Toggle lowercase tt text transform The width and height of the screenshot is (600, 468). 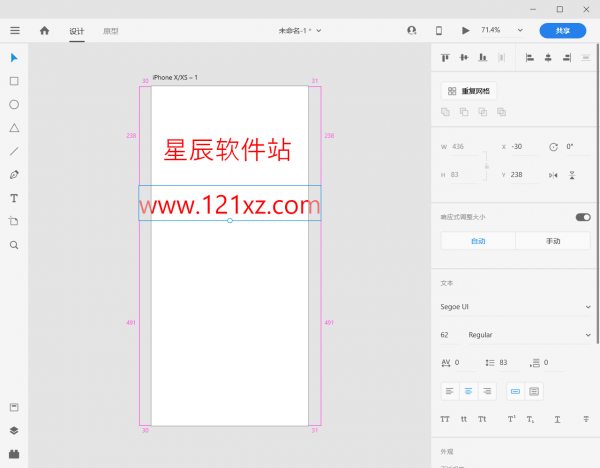[464, 419]
